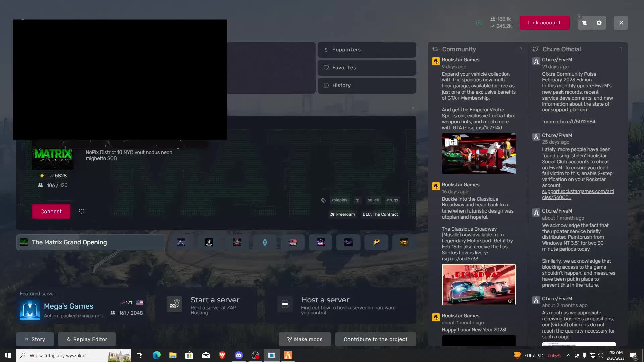Click the Mega's Games featured server logo
Screen dimensions: 644x362
tap(30, 310)
